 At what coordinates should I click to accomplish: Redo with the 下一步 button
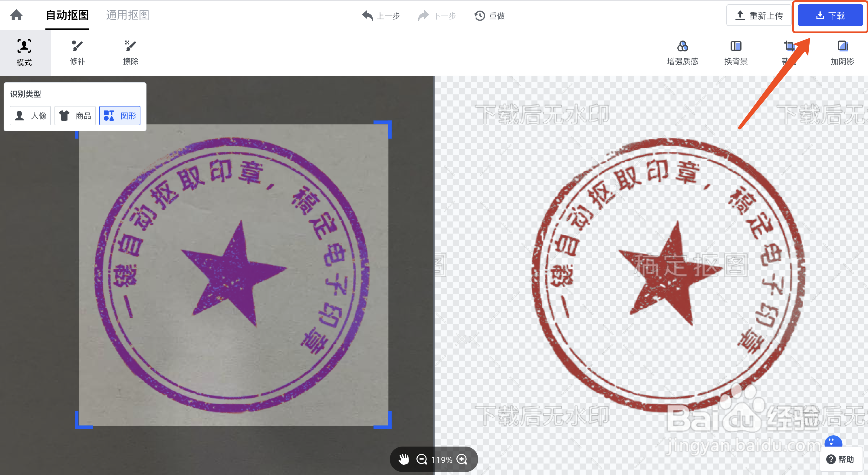[x=437, y=16]
